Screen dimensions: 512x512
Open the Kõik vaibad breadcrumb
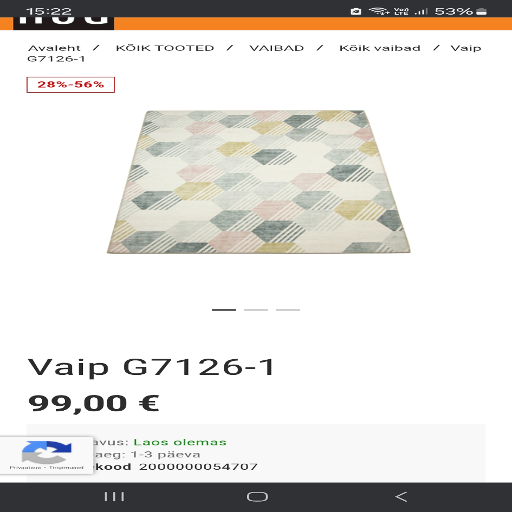pos(380,48)
